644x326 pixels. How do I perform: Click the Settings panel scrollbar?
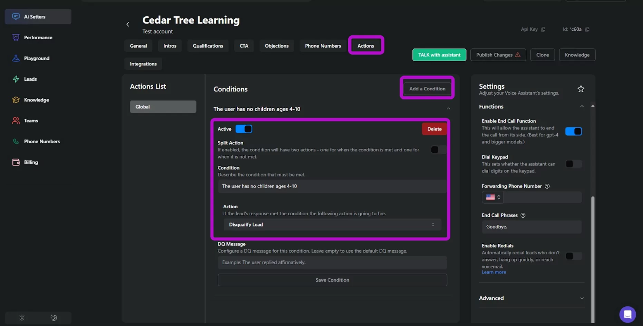593,259
